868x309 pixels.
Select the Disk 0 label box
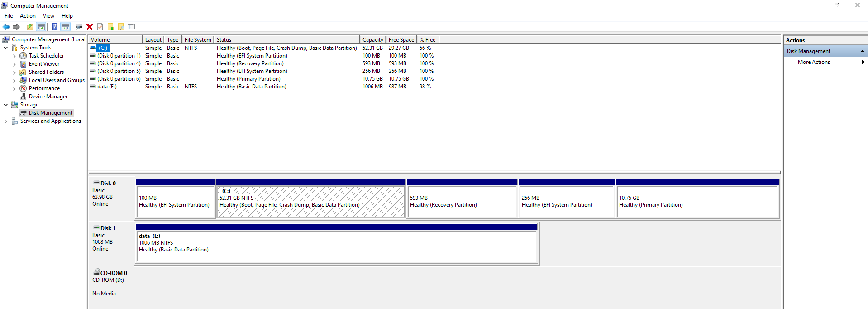tap(111, 198)
